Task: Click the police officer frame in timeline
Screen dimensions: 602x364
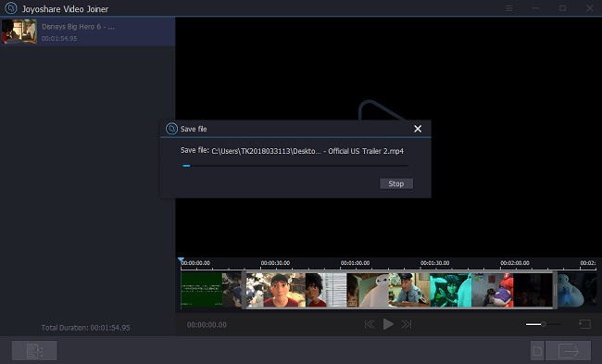Action: click(x=409, y=290)
